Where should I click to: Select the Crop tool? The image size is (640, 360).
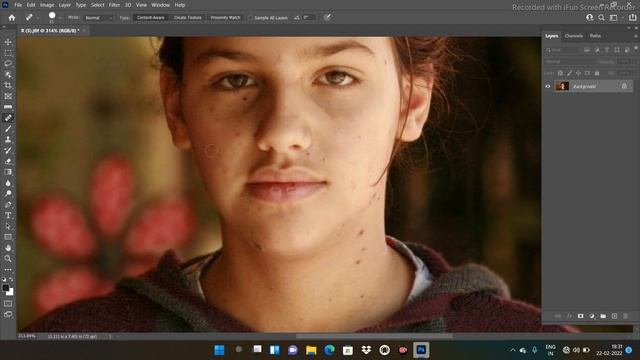click(x=8, y=85)
